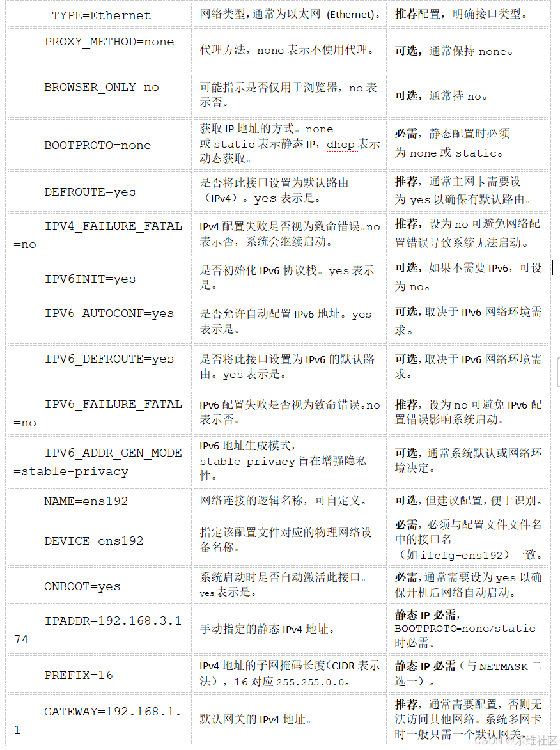Select description '网络连接的逻辑名称, 可自定义'

click(284, 501)
